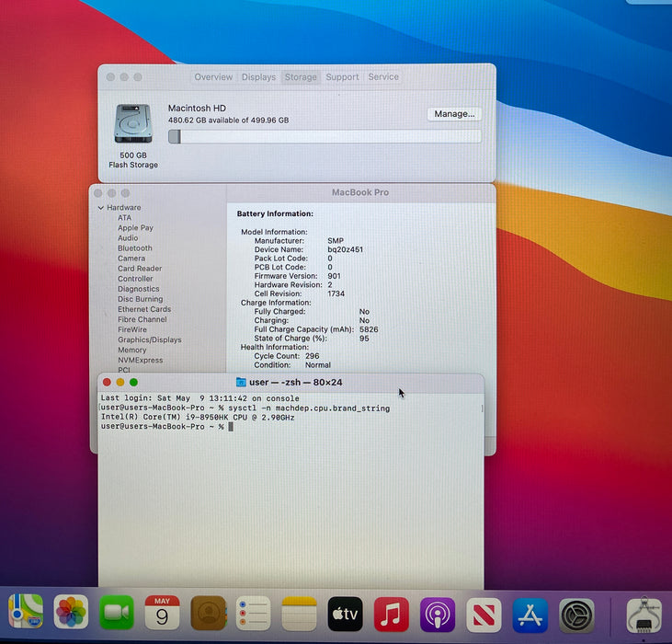Open Notes app in the Dock
The image size is (672, 644).
click(299, 614)
